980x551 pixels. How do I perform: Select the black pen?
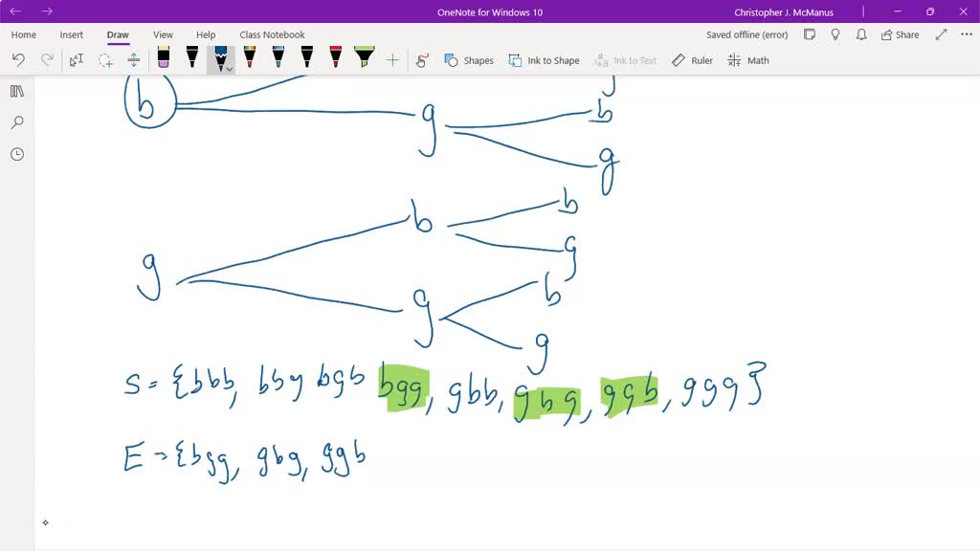[194, 59]
